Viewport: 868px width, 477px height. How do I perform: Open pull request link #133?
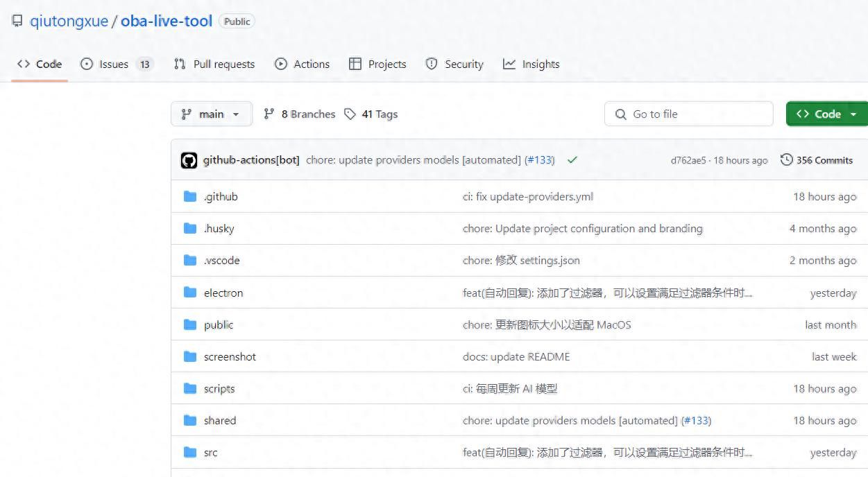[x=541, y=159]
